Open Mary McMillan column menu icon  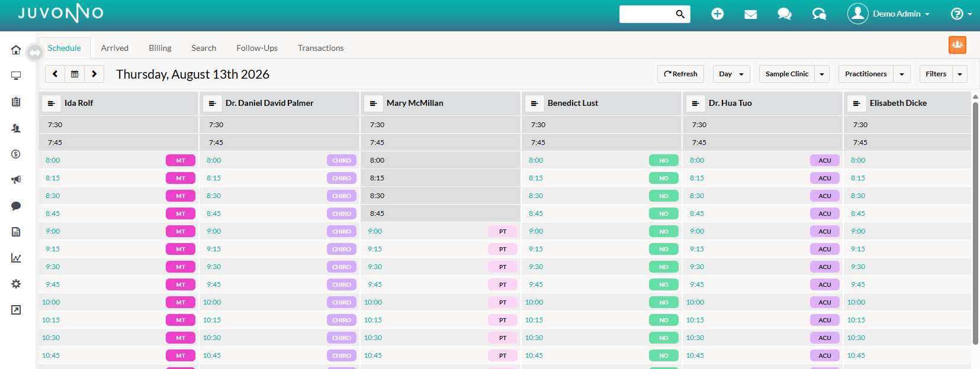pos(373,103)
